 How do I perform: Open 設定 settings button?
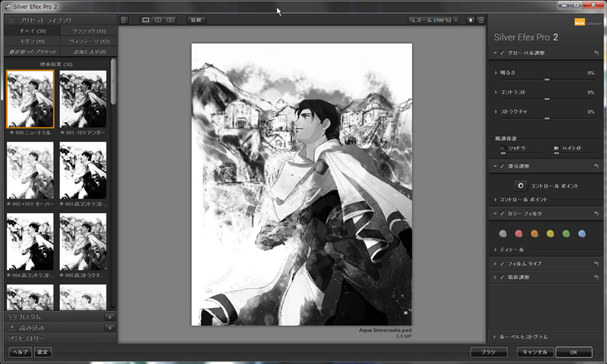[x=42, y=352]
